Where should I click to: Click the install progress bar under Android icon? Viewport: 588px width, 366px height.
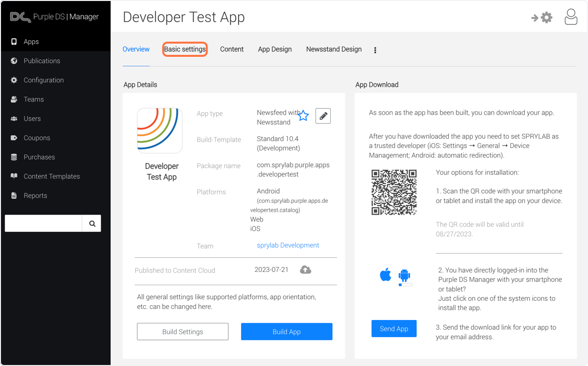tap(405, 285)
